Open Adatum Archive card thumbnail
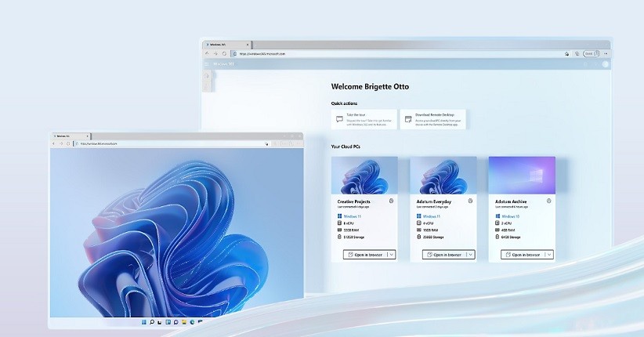Screen dimensions: 644x337 click(522, 176)
